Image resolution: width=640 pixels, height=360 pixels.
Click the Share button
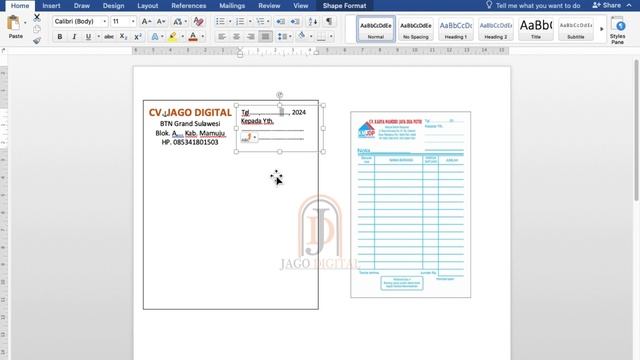[x=607, y=5]
